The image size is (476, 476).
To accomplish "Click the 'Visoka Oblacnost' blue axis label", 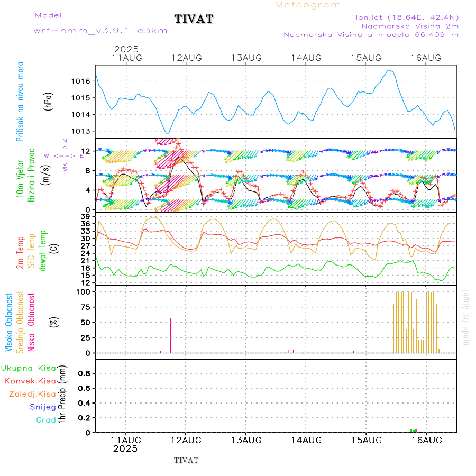I will pos(9,323).
